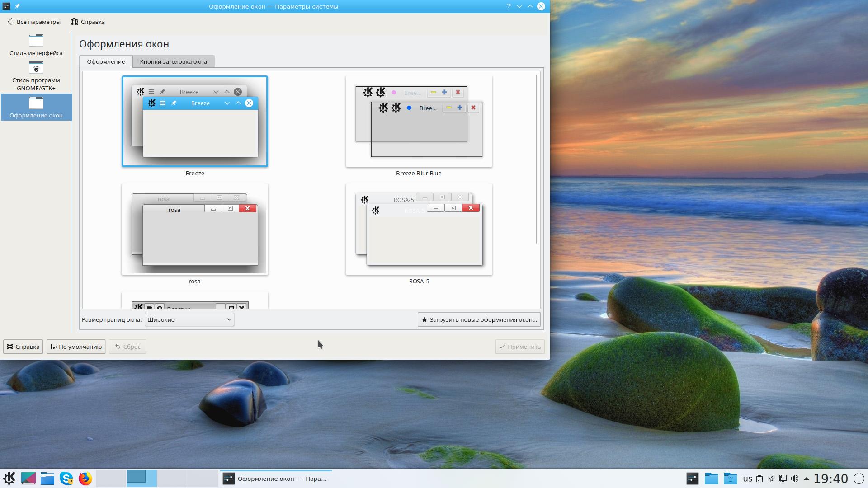Open Стиль программ GNOME/GTK+ item
This screenshot has width=868, height=488.
point(36,76)
